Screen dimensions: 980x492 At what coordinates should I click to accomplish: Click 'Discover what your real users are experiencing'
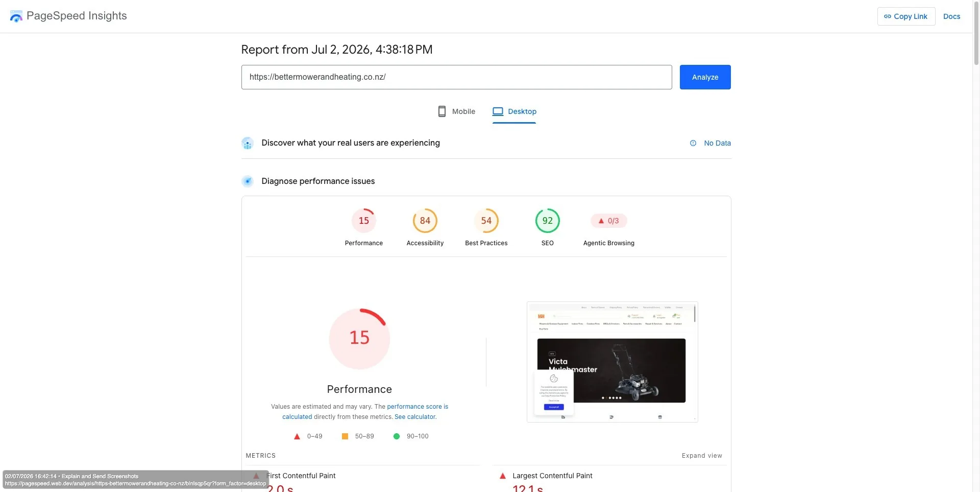click(x=351, y=143)
